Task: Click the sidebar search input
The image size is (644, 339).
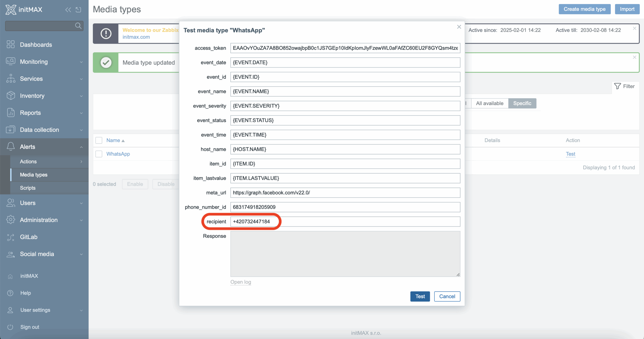Action: tap(44, 26)
